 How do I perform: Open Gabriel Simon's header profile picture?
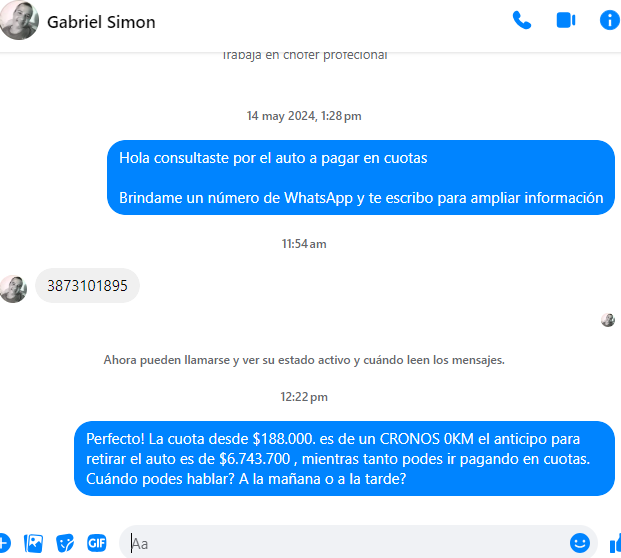(x=19, y=21)
